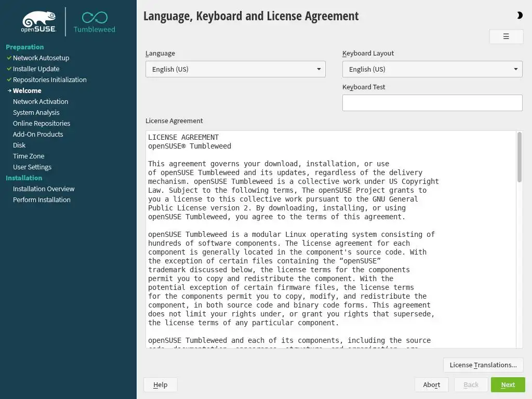Image resolution: width=532 pixels, height=399 pixels.
Task: Click the Preparation section heading
Action: pos(25,47)
